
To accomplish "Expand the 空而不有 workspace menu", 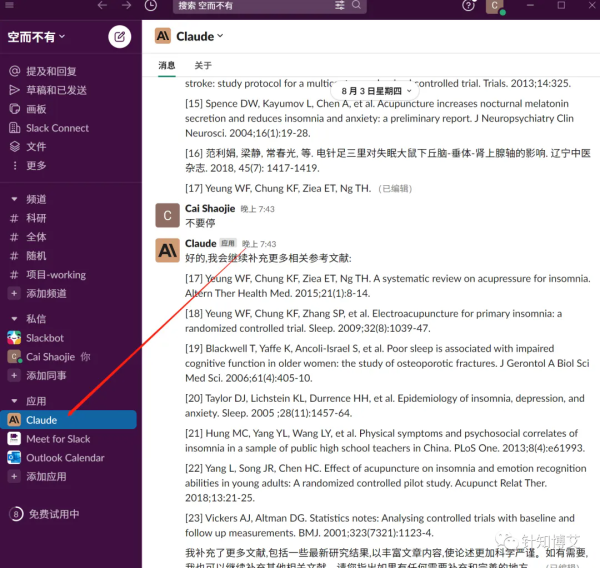I will (36, 37).
